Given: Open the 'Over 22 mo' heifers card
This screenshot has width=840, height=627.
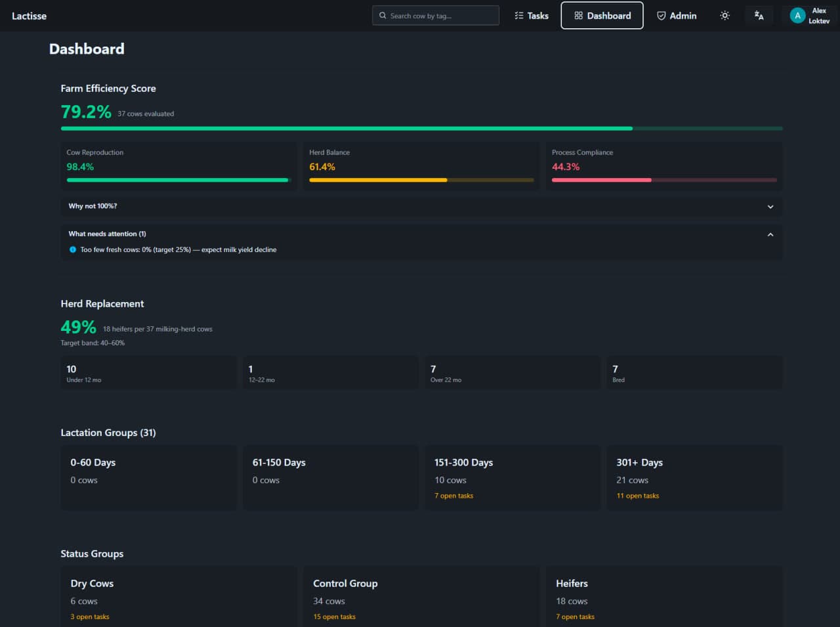Looking at the screenshot, I should click(x=513, y=373).
